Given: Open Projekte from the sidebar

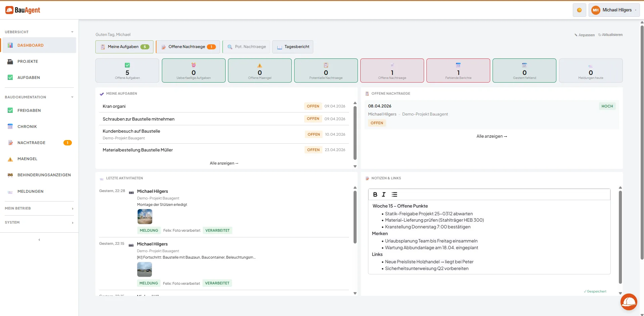Looking at the screenshot, I should point(28,61).
